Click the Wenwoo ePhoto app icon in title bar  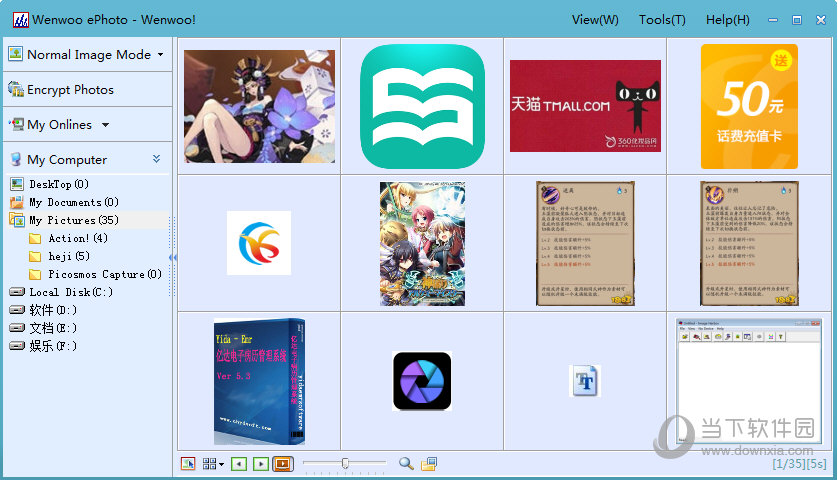click(21, 20)
